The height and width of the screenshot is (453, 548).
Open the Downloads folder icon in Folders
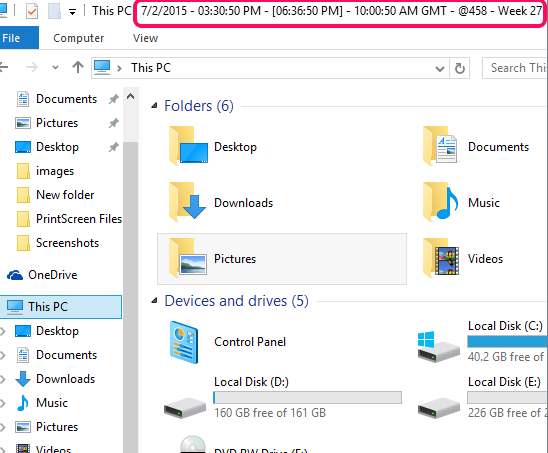pos(188,202)
